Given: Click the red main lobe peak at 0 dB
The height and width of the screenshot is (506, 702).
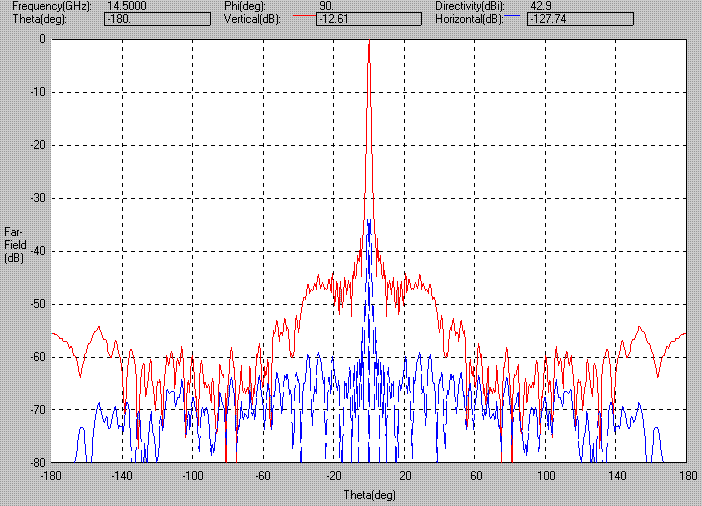Looking at the screenshot, I should [369, 42].
